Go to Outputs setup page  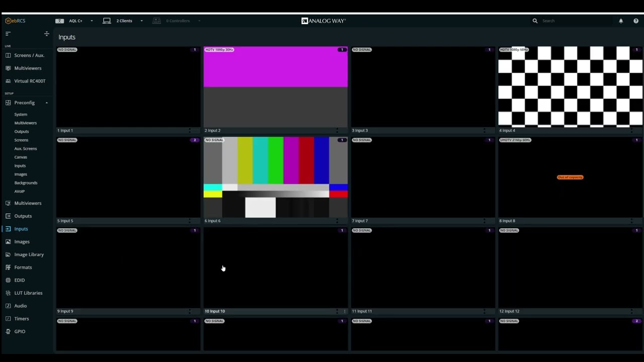[x=23, y=216]
